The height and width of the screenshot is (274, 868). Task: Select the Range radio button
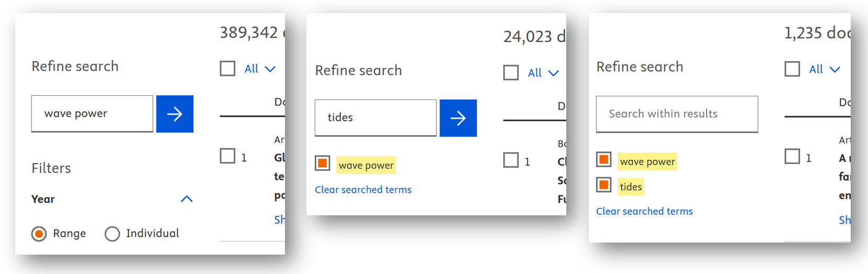[39, 234]
